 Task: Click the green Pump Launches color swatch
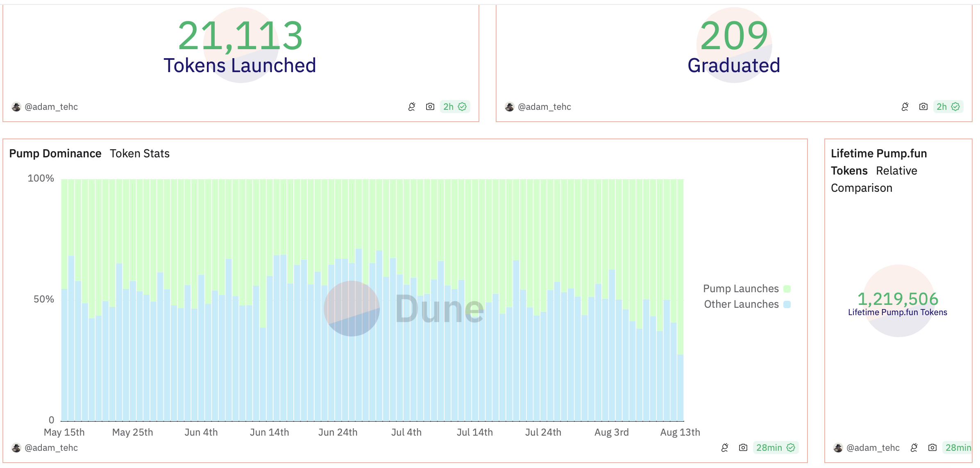click(787, 289)
